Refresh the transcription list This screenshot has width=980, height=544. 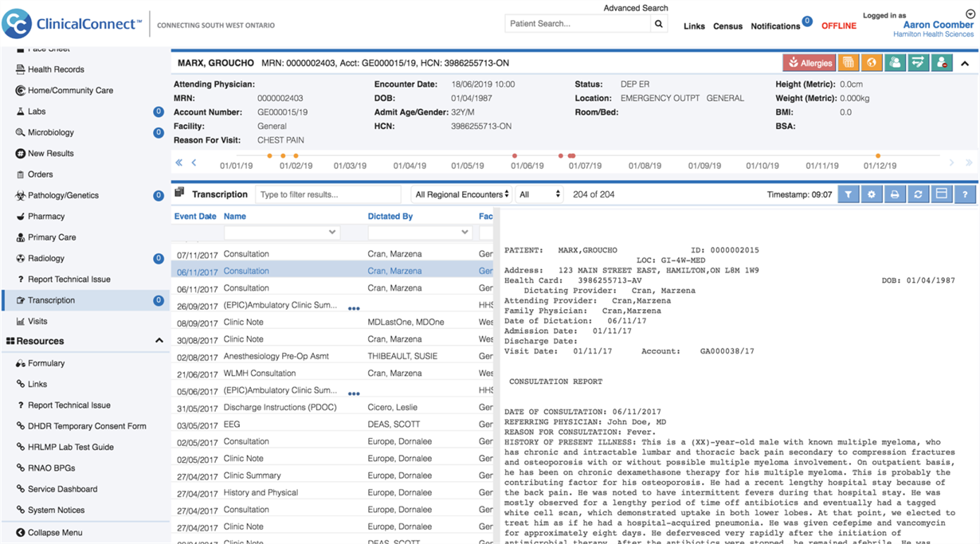(x=918, y=194)
